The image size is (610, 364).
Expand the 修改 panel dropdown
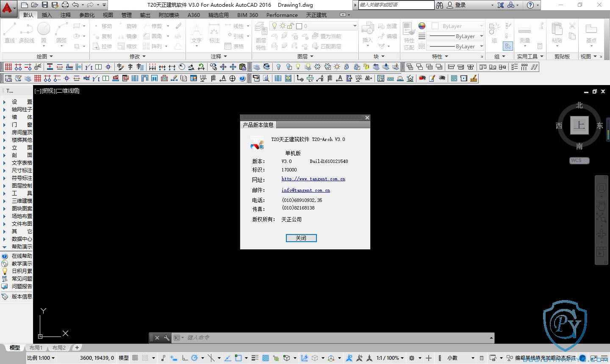click(x=138, y=56)
